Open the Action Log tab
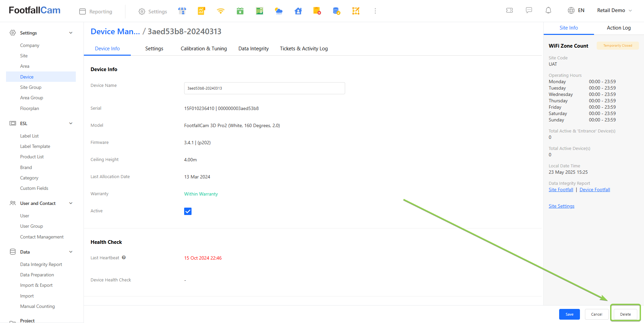Viewport: 644px width, 323px height. click(x=619, y=28)
